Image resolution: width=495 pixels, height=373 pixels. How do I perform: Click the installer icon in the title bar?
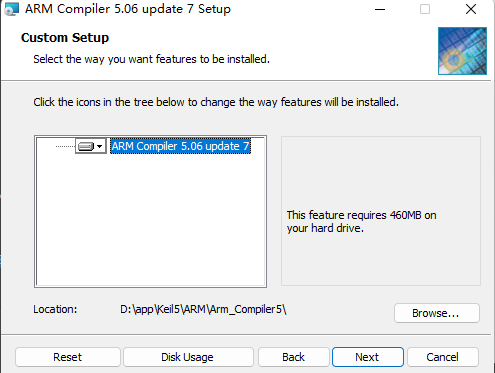[x=11, y=9]
